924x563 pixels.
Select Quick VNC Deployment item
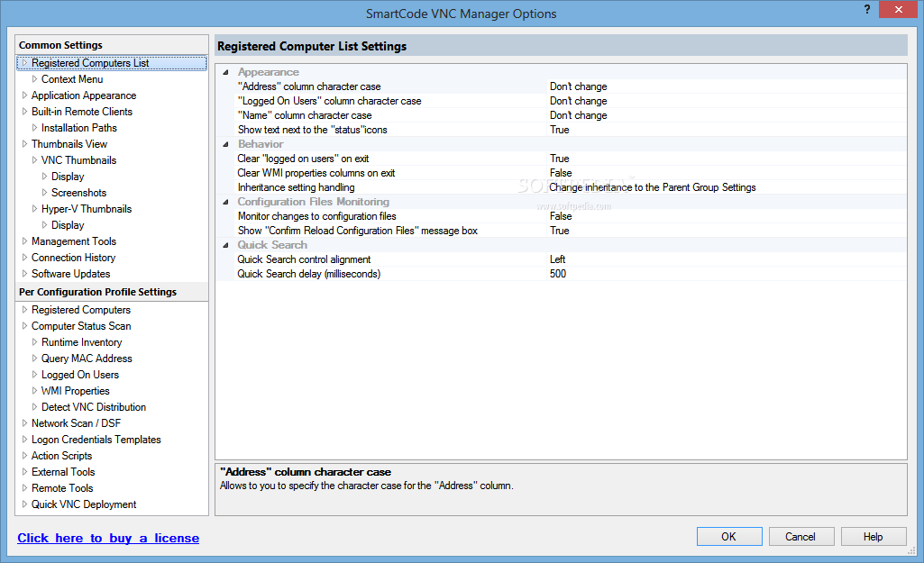click(84, 504)
